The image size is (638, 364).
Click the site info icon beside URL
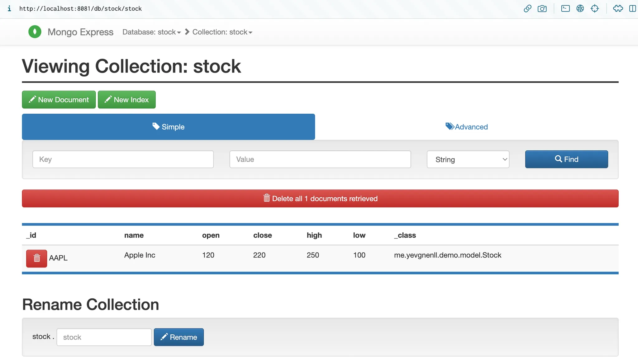pos(9,8)
